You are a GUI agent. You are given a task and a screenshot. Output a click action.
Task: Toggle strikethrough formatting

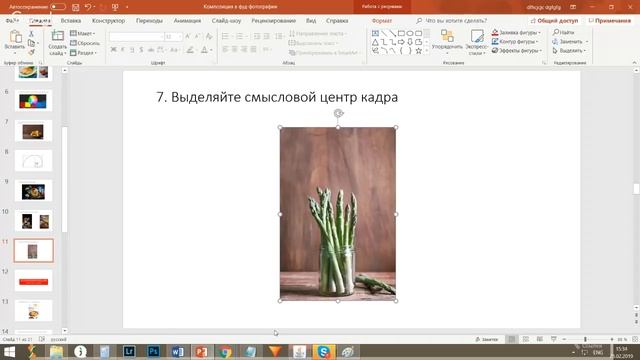151,50
